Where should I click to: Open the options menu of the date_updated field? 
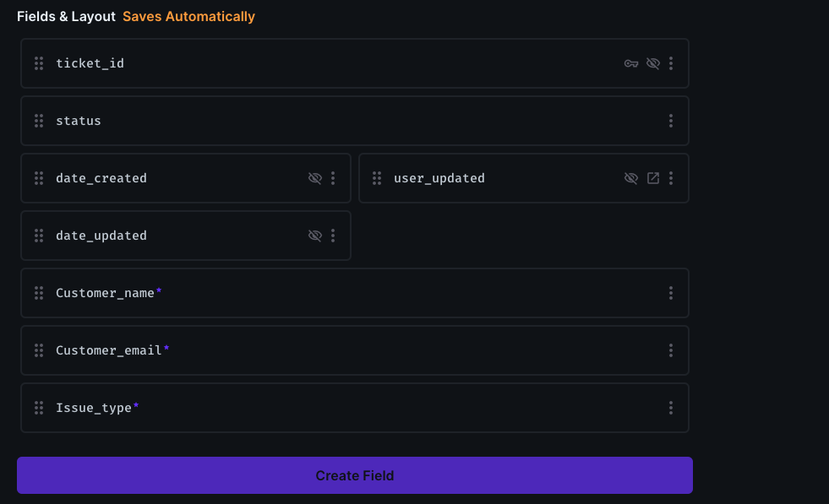pyautogui.click(x=333, y=236)
